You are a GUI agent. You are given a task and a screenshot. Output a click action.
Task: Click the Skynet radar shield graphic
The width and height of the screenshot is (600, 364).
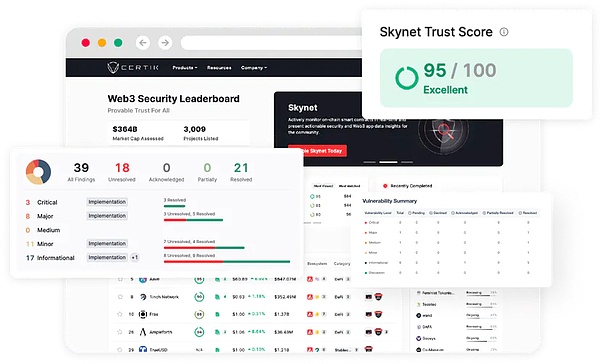click(x=444, y=131)
